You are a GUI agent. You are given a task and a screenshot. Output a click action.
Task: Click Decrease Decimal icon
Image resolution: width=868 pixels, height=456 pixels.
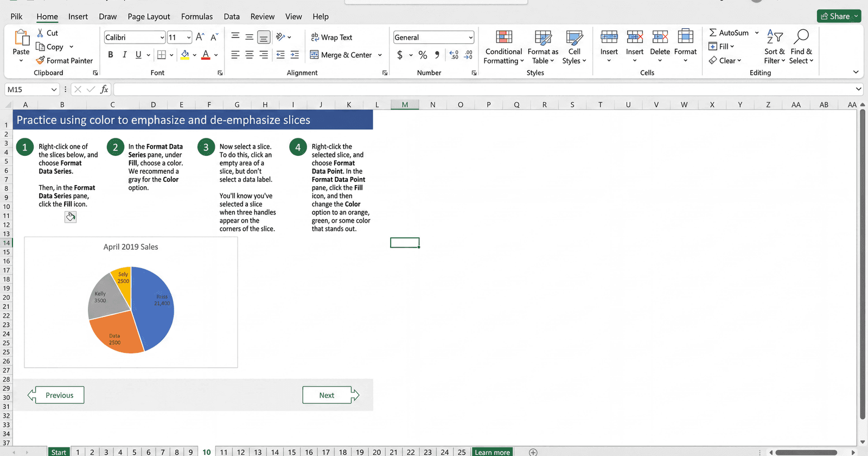click(x=468, y=55)
